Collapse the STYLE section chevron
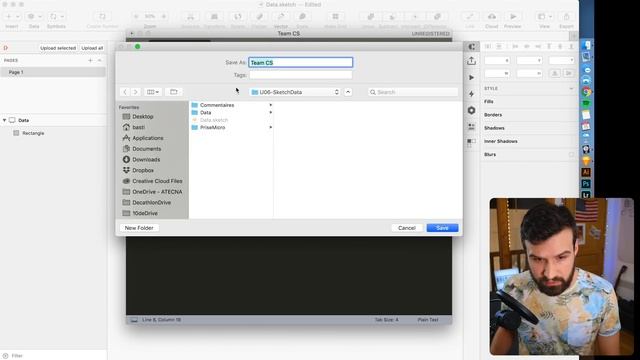 click(x=571, y=89)
